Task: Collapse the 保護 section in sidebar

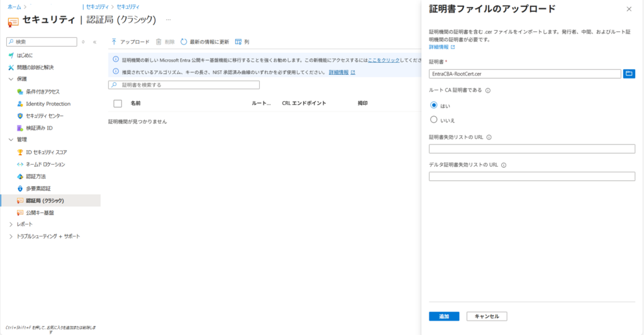Action: click(x=11, y=79)
